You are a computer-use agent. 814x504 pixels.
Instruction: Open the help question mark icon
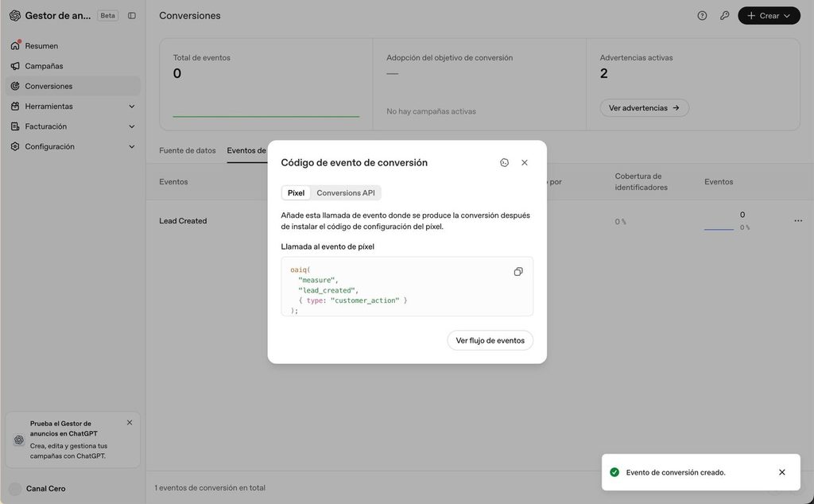point(702,16)
